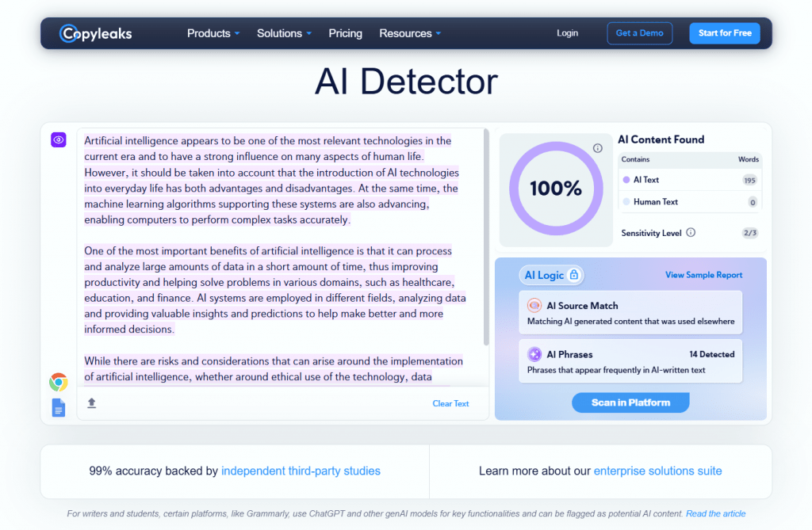Click Read the article link
Image resolution: width=812 pixels, height=530 pixels.
pyautogui.click(x=716, y=513)
